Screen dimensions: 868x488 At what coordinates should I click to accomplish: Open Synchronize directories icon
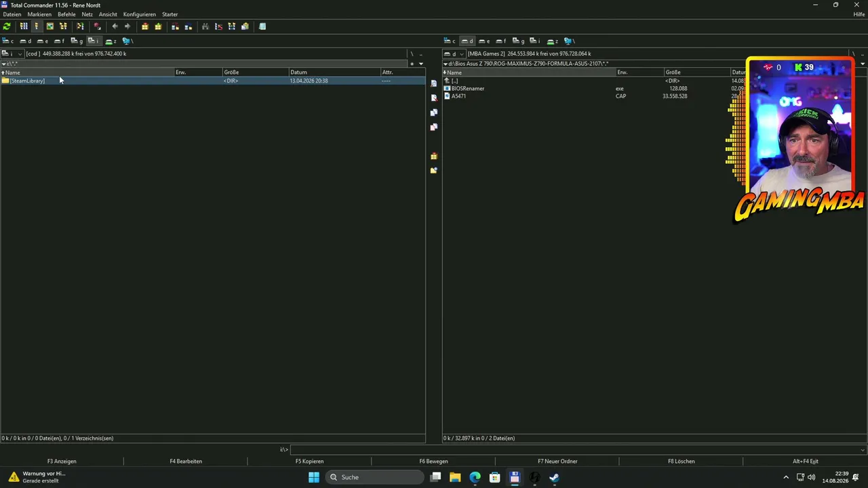pyautogui.click(x=232, y=26)
